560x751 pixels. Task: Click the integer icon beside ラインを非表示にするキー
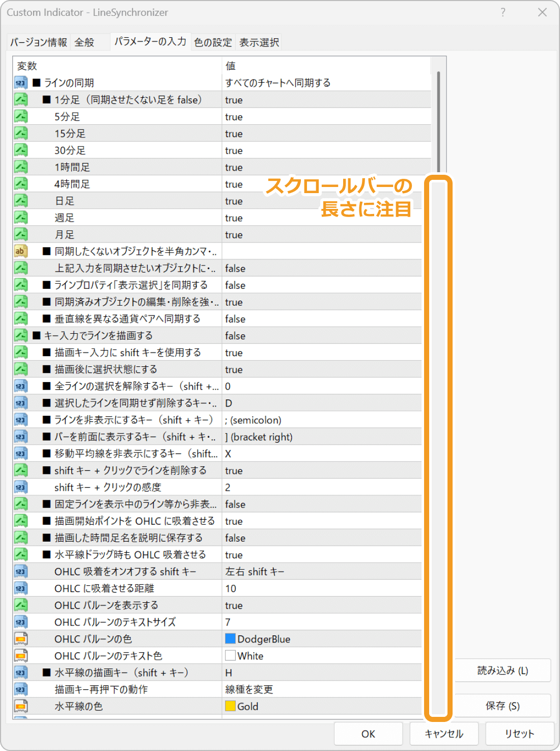pos(20,419)
